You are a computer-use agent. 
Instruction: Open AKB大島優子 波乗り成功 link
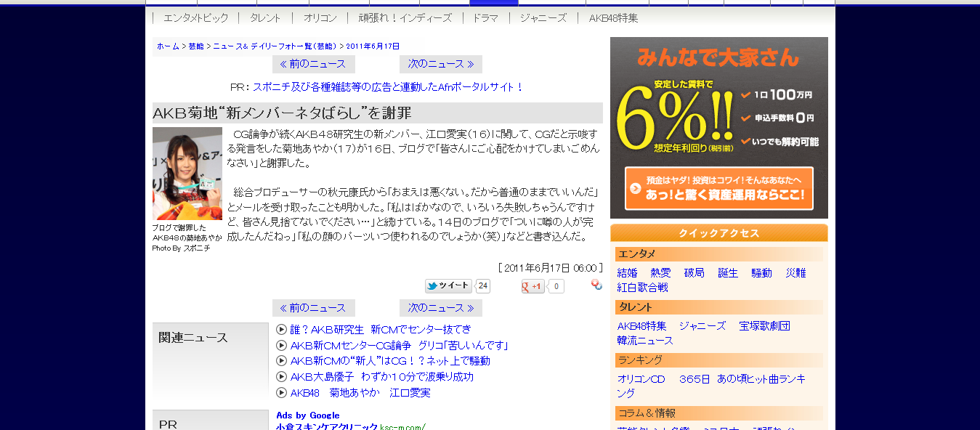pyautogui.click(x=382, y=377)
